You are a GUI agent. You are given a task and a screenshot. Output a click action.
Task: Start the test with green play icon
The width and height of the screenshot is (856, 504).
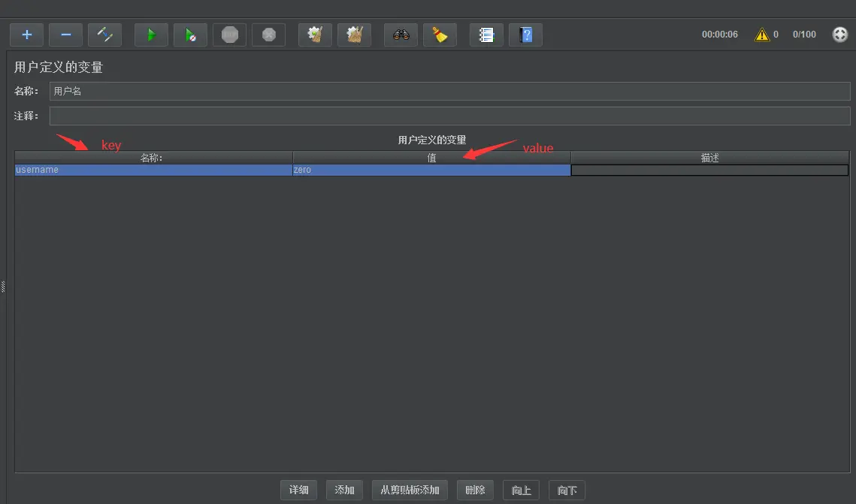(152, 35)
